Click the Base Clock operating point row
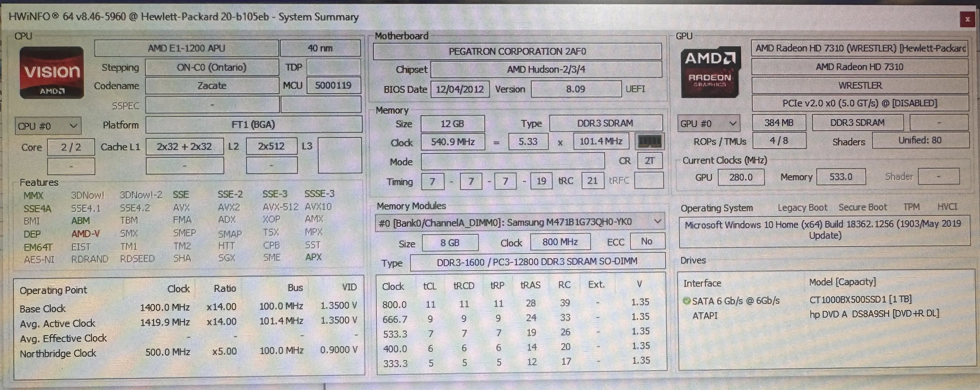Image resolution: width=980 pixels, height=390 pixels. click(43, 308)
